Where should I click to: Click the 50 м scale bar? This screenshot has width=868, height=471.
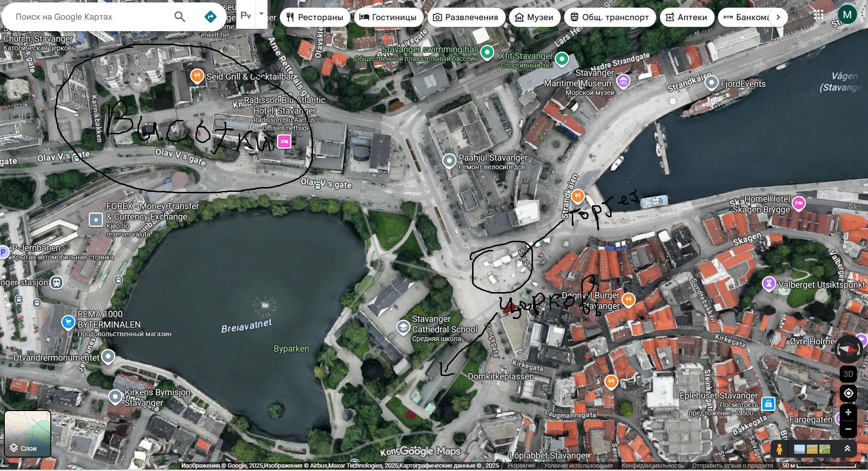coord(819,465)
